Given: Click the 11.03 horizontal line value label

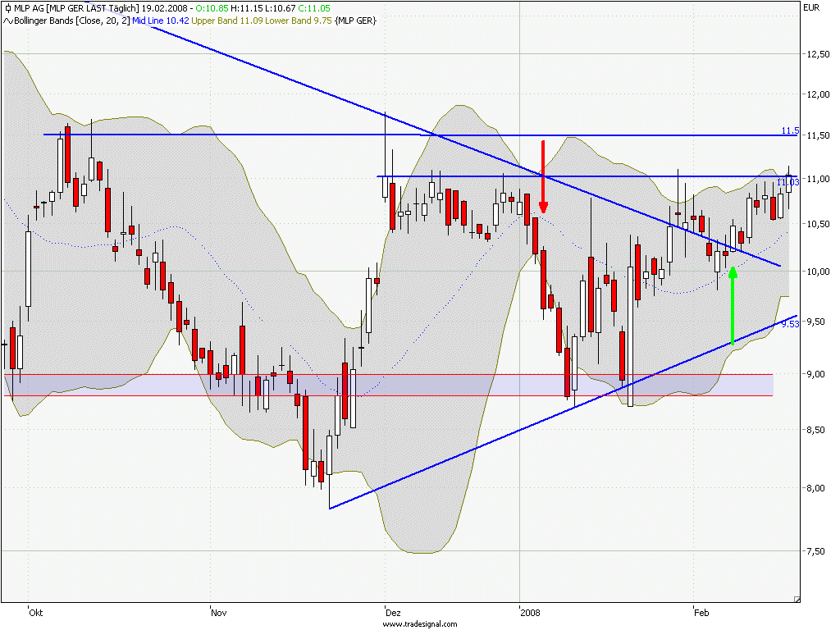Looking at the screenshot, I should pos(788,182).
